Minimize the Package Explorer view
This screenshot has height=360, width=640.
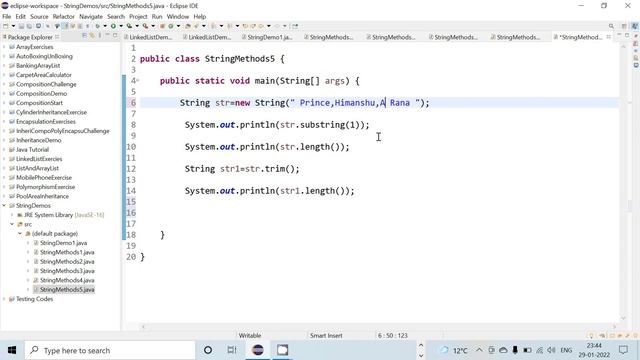[107, 35]
